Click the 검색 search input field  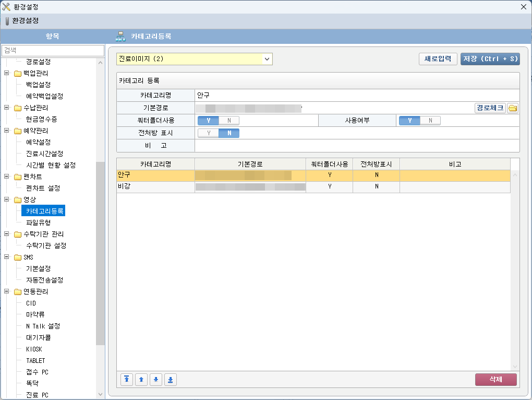(52, 50)
